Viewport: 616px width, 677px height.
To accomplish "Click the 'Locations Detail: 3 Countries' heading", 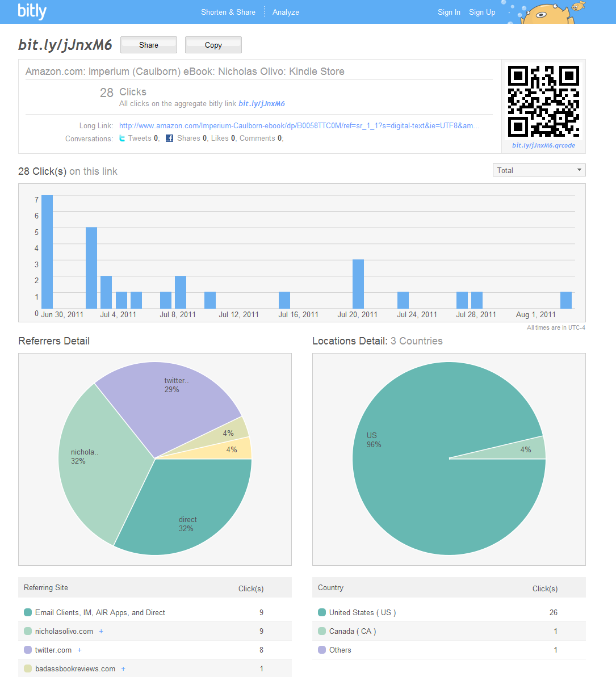I will (378, 341).
